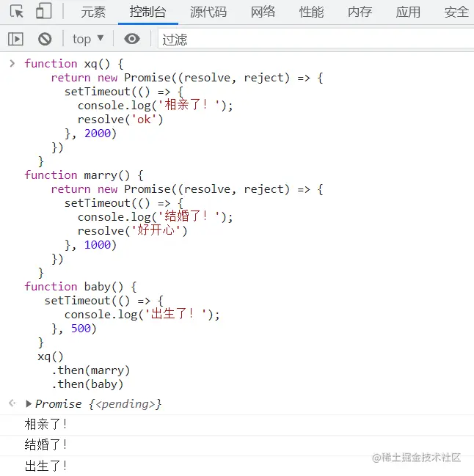Viewport: 474px width, 476px height.
Task: Click the 'function baby() {' code line
Action: (81, 287)
